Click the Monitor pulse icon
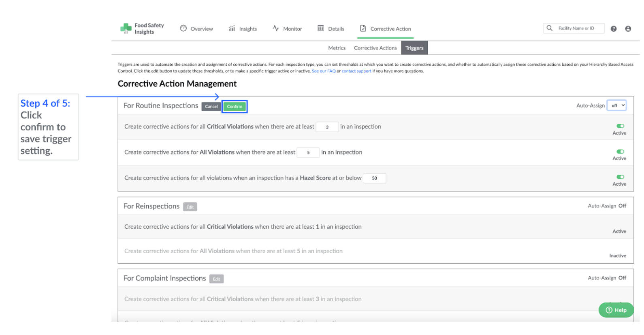 click(x=276, y=28)
